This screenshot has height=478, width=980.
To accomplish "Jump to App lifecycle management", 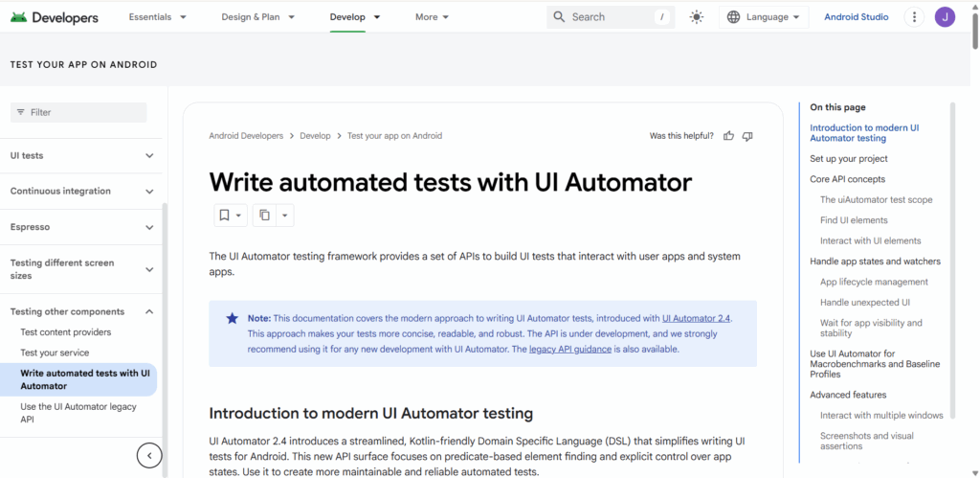I will click(875, 283).
